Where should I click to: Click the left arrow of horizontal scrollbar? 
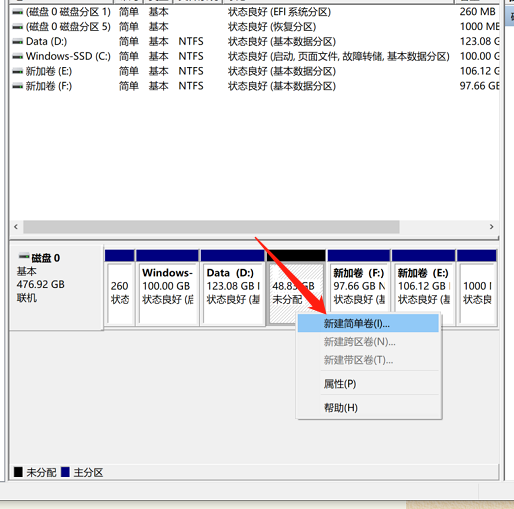[x=16, y=227]
